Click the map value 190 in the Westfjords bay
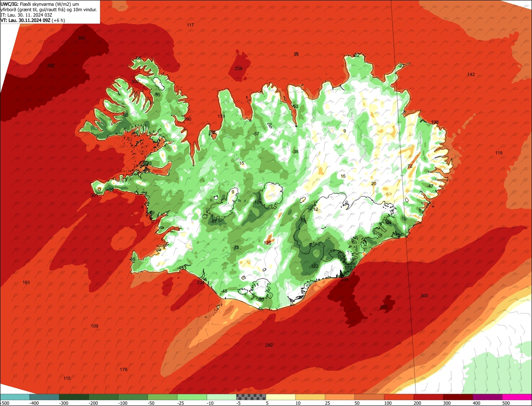 pos(188,119)
